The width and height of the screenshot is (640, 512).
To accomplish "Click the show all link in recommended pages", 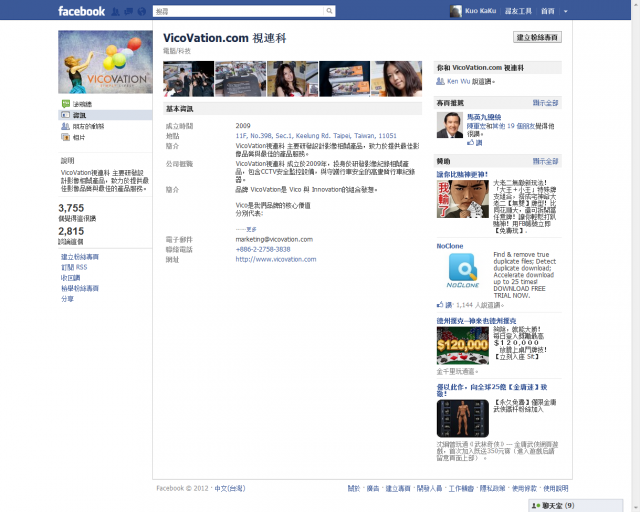I will tap(545, 103).
